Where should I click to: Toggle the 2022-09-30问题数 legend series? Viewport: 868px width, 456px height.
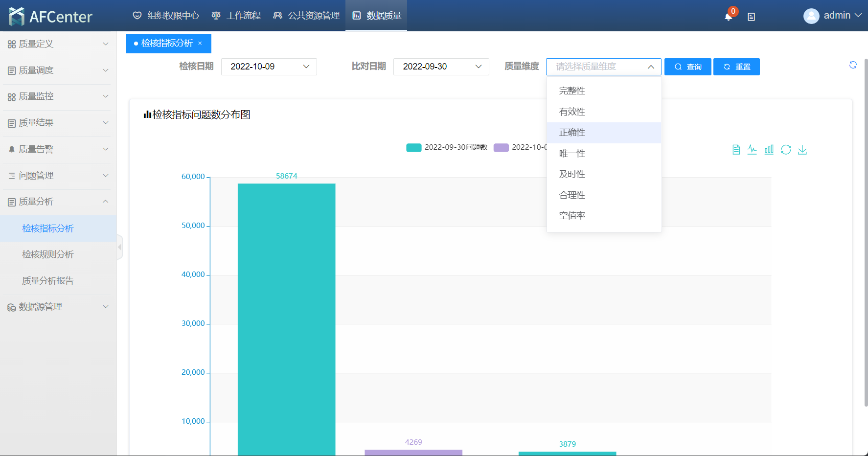[447, 147]
